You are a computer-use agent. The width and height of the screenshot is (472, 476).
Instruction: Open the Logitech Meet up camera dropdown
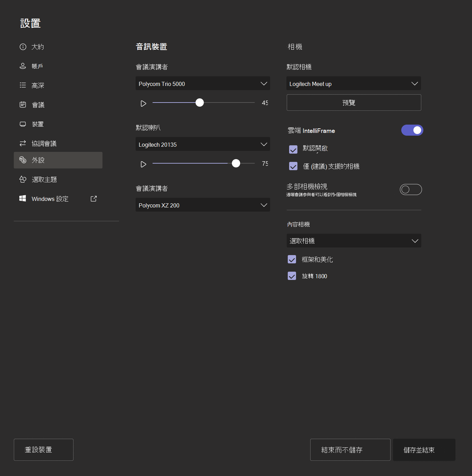pyautogui.click(x=354, y=83)
